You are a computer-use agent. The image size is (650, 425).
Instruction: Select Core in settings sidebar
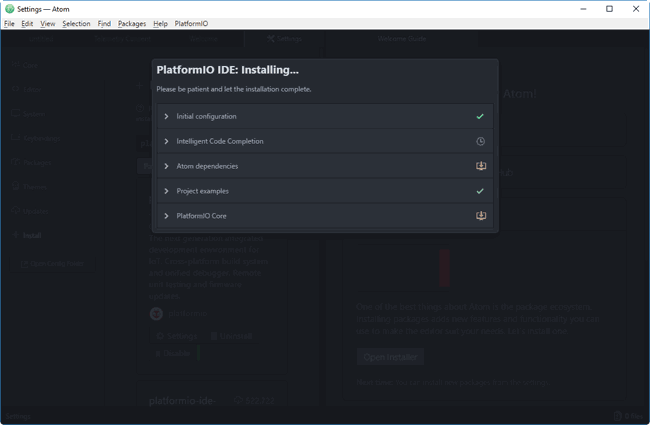[x=25, y=65]
